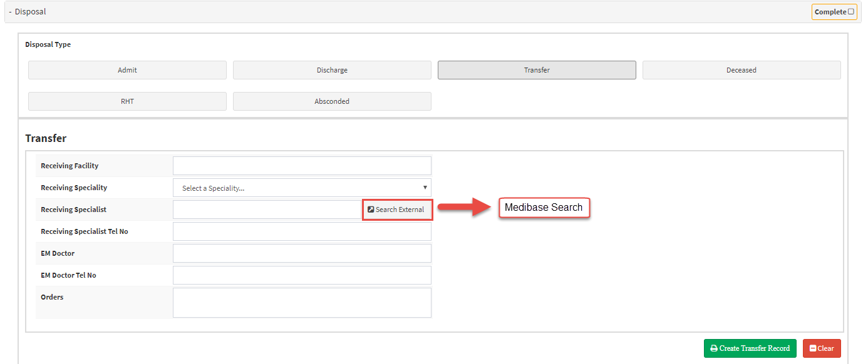Screen dimensions: 868x364
Task: Focus the Receiving Specialist Tel No field
Action: coord(302,231)
